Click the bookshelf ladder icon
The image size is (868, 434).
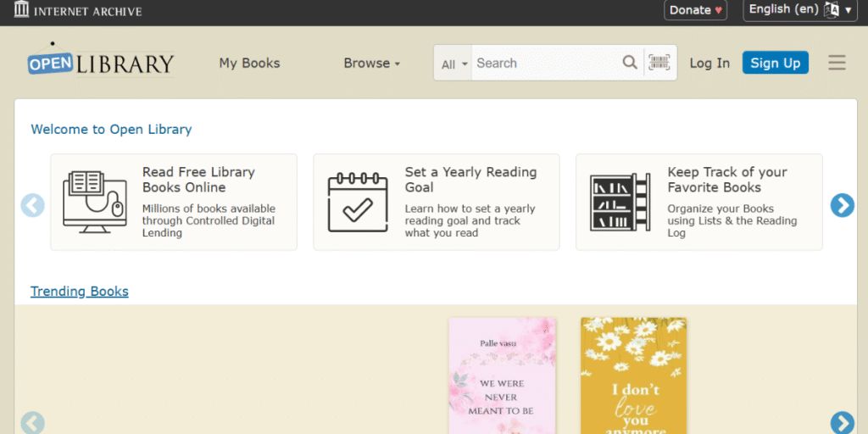pyautogui.click(x=620, y=202)
